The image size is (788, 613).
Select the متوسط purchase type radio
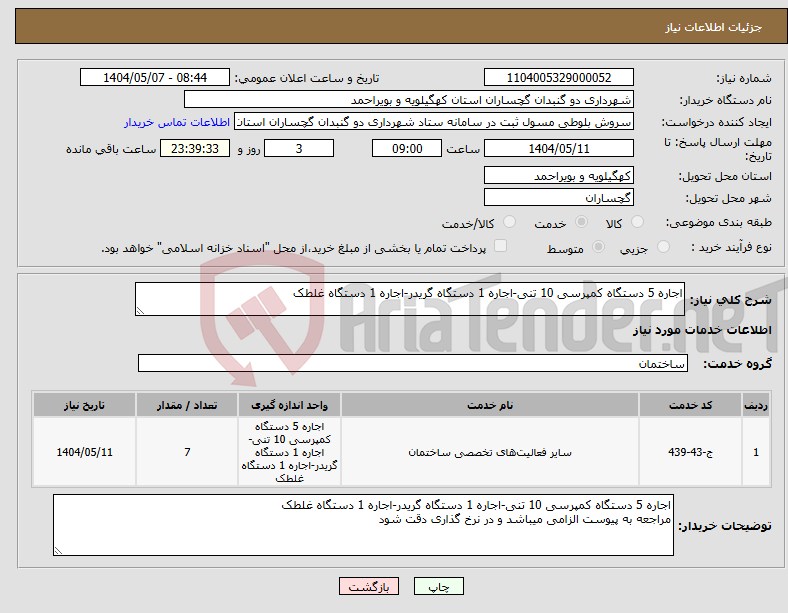coord(599,246)
